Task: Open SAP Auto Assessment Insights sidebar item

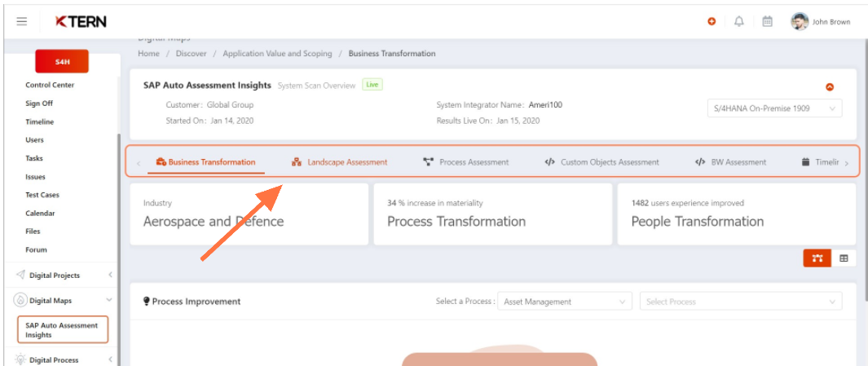Action: [x=63, y=330]
